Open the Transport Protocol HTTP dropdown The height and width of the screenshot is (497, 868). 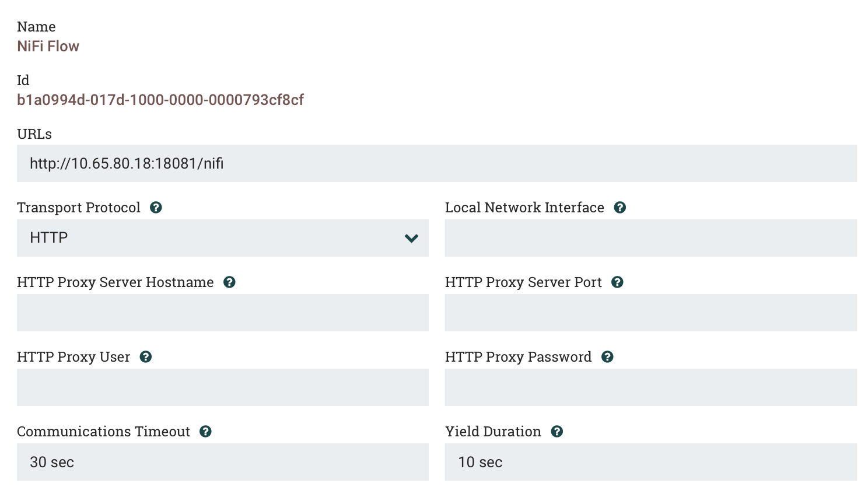point(223,238)
